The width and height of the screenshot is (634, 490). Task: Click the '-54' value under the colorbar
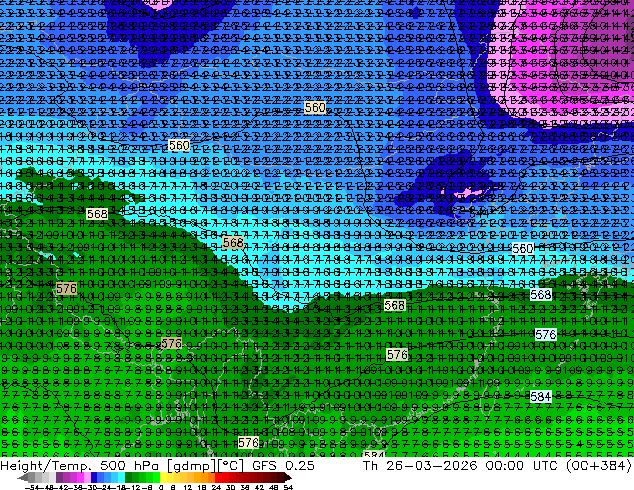(x=33, y=487)
